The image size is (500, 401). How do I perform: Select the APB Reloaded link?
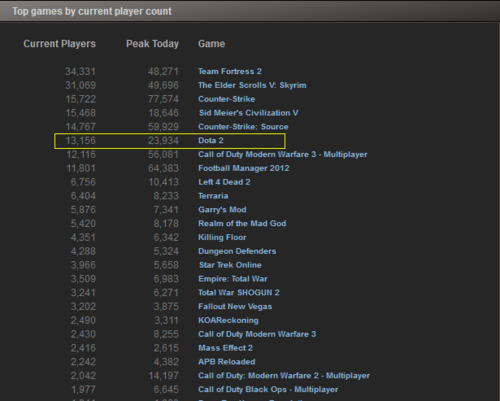pyautogui.click(x=227, y=362)
